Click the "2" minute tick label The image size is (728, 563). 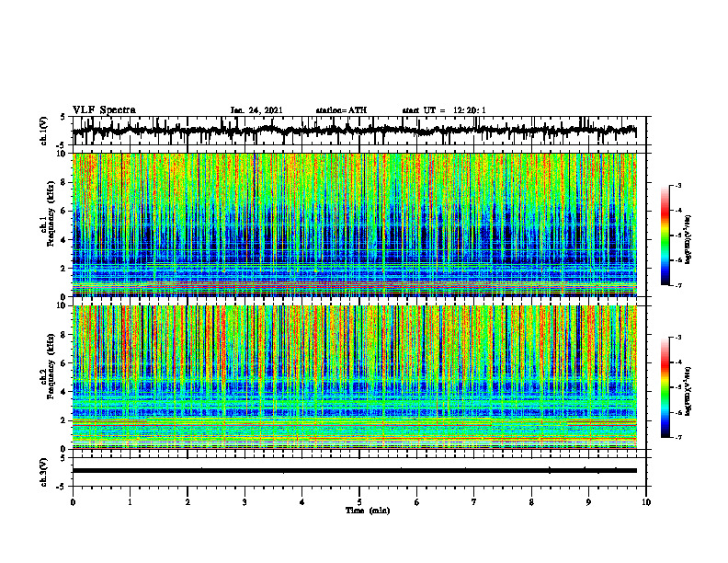(188, 502)
